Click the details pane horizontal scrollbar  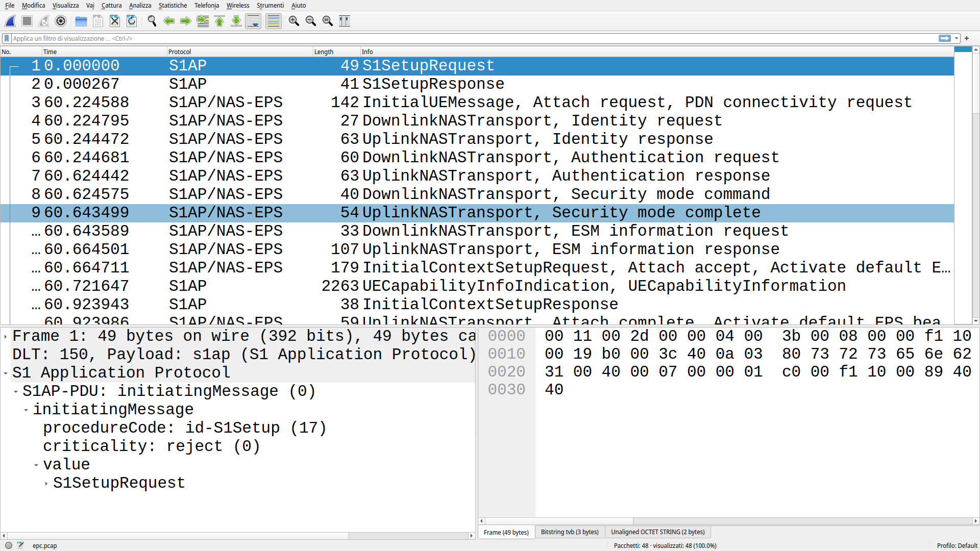[237, 536]
